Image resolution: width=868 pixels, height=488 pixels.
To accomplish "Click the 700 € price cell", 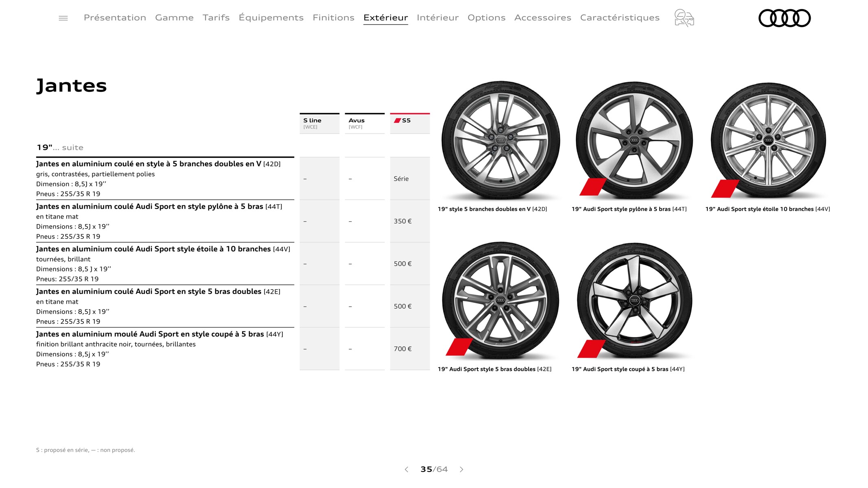I will point(410,349).
